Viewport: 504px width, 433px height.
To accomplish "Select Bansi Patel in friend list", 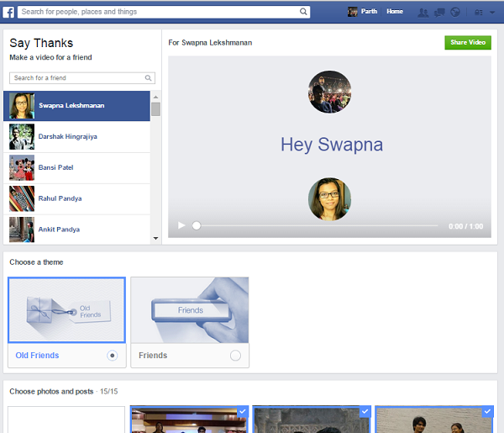I will click(76, 167).
